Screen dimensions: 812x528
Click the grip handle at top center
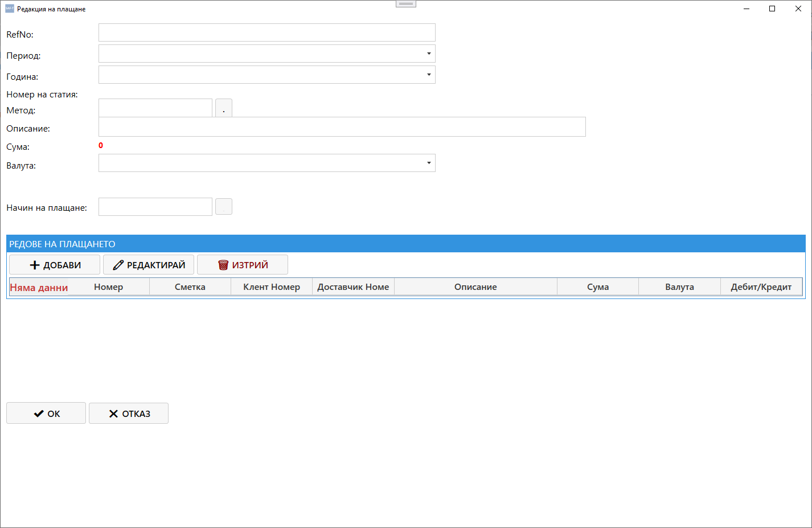coord(406,4)
